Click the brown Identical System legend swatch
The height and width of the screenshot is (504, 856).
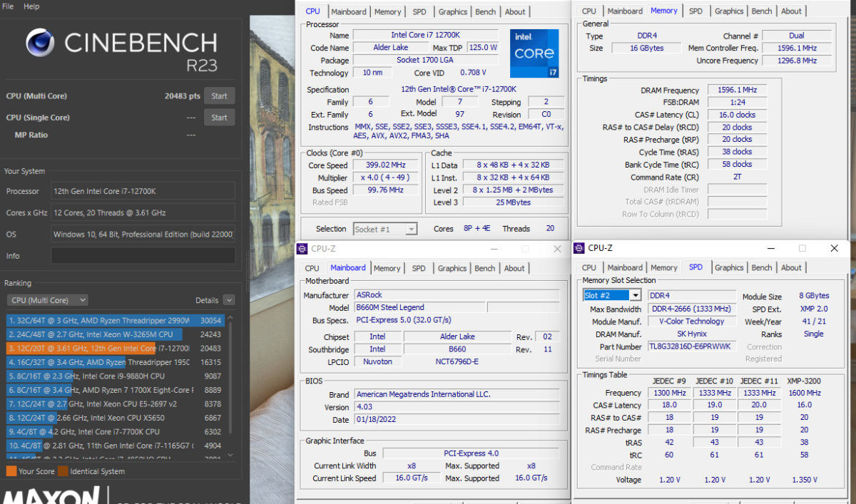tap(63, 470)
